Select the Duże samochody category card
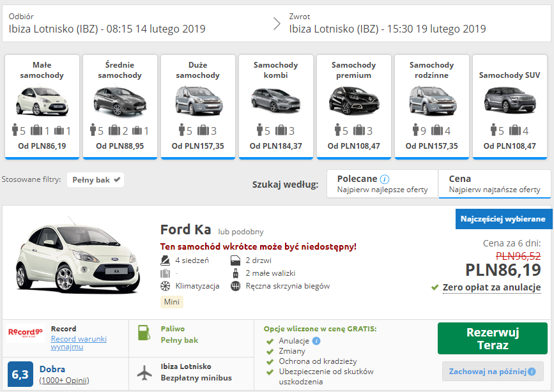This screenshot has width=554, height=392. coord(198,107)
